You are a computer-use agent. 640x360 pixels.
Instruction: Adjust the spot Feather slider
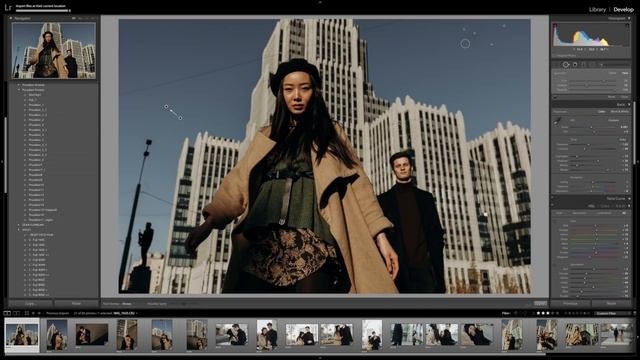click(x=592, y=85)
